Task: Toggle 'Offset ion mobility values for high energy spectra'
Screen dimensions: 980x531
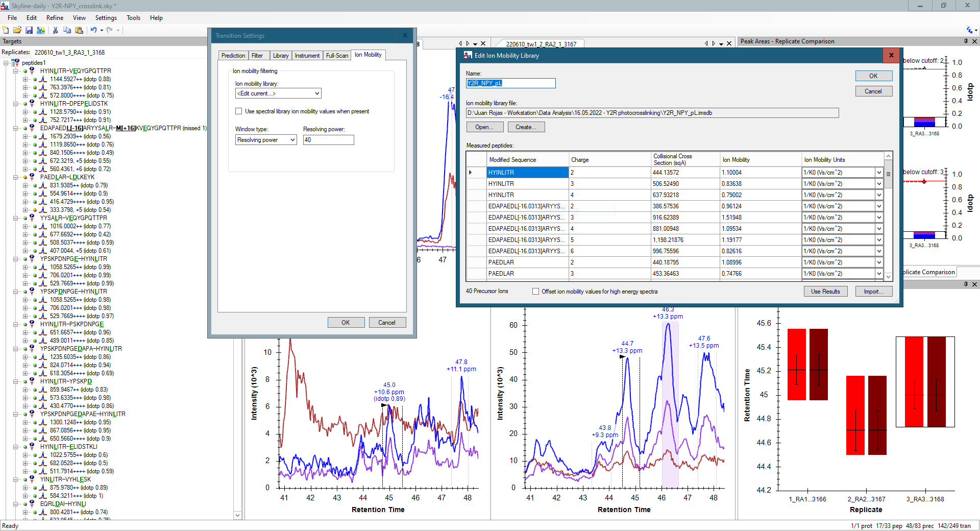Action: pos(535,292)
